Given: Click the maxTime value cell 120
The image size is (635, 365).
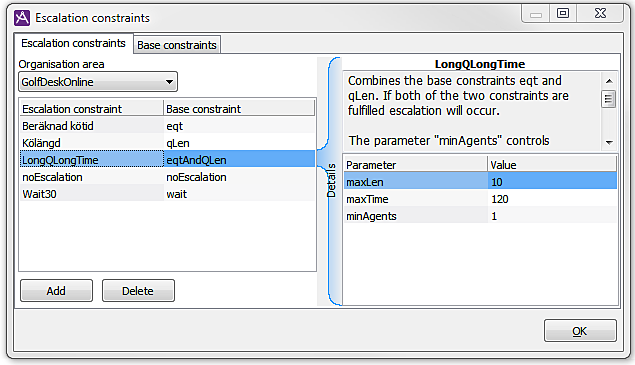Looking at the screenshot, I should click(552, 199).
